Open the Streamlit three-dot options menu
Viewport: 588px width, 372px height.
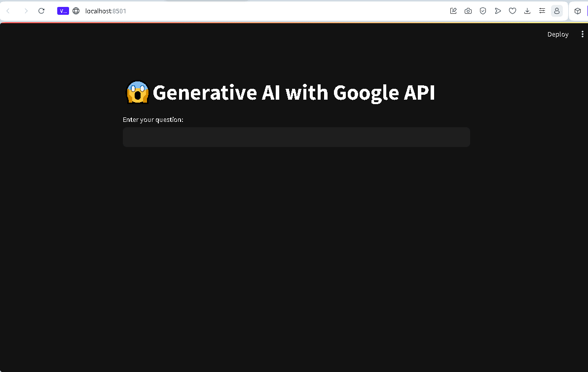pos(583,34)
